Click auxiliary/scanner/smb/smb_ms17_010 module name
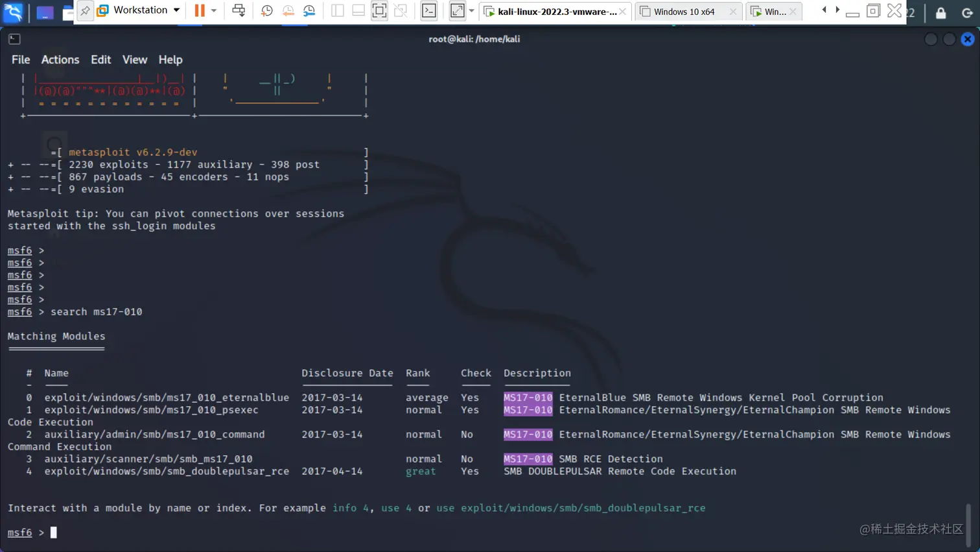 coord(148,459)
